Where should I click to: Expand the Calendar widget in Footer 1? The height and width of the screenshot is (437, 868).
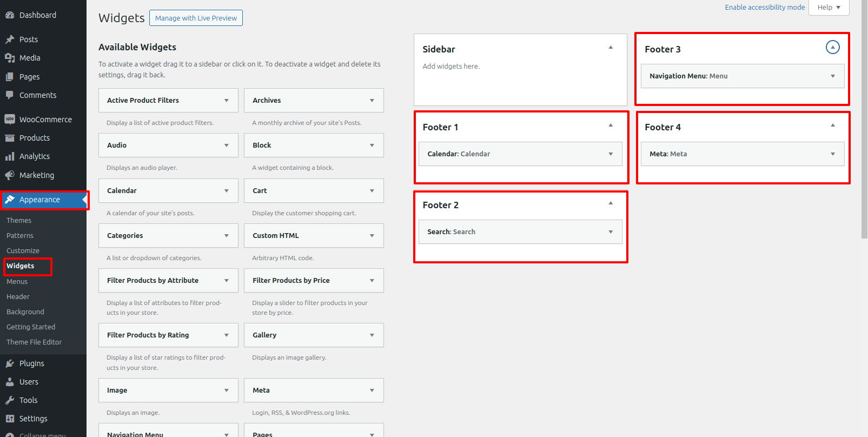(x=611, y=154)
